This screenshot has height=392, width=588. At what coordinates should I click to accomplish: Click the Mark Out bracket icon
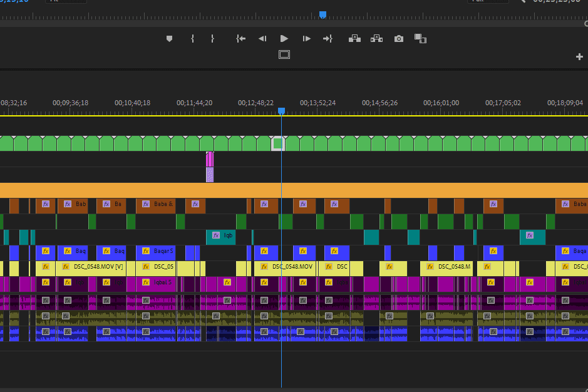coord(212,39)
